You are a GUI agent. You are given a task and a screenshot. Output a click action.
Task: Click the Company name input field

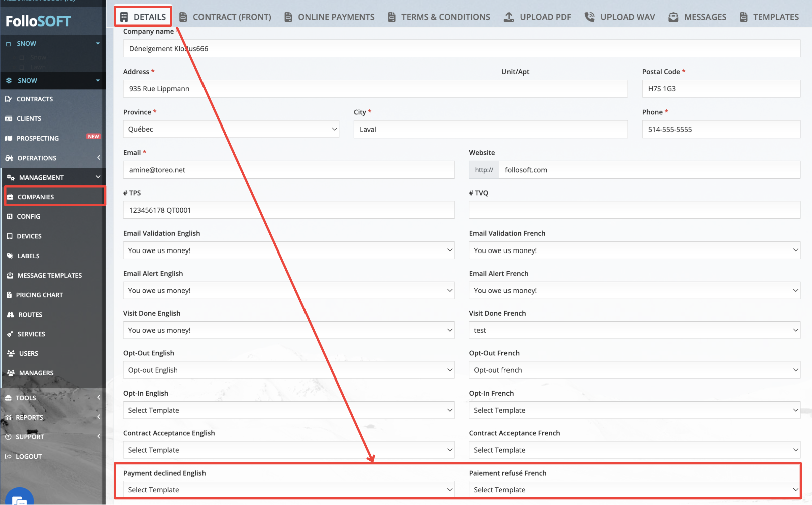click(x=462, y=49)
